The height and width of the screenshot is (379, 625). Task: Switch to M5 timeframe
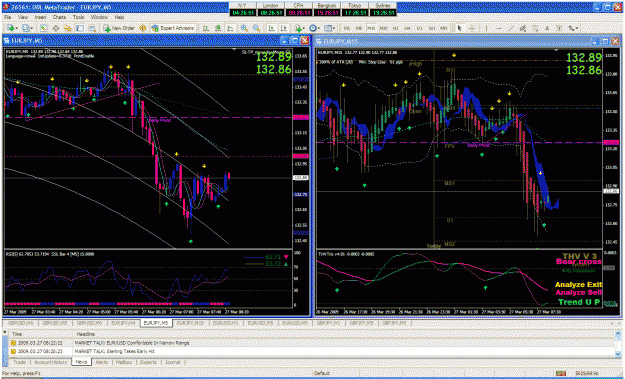(359, 28)
